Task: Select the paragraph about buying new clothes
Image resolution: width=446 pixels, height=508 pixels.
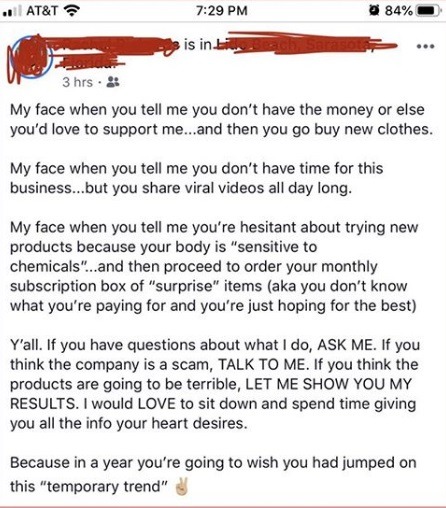Action: pos(221,119)
